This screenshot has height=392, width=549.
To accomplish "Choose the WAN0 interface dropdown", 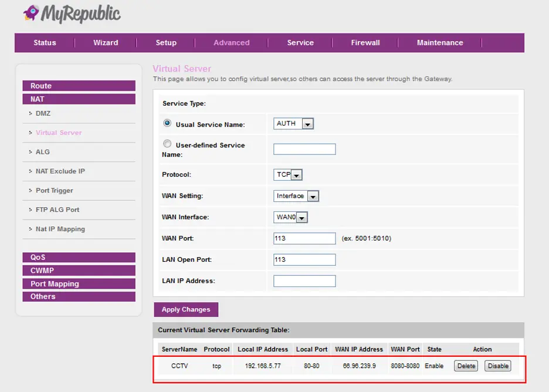I will coord(291,218).
